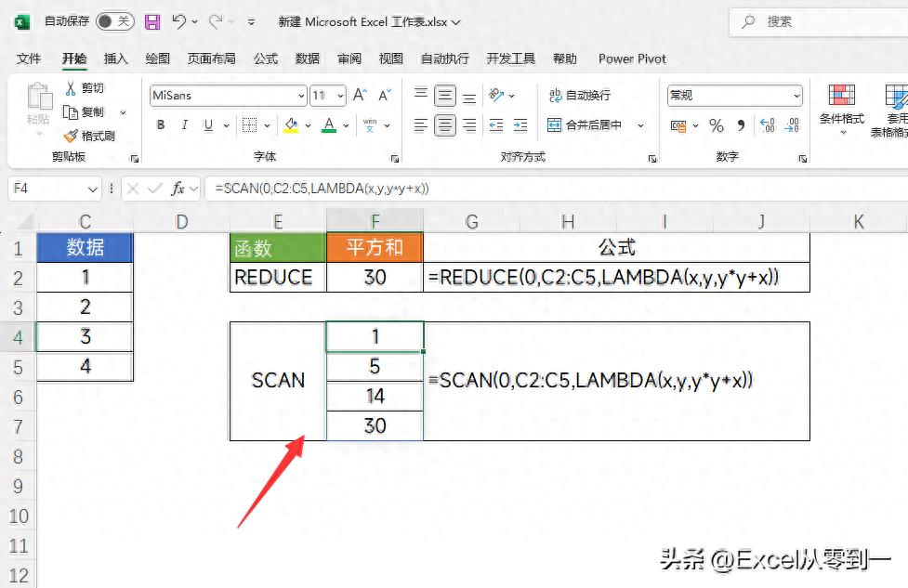Switch to the 数据 ribbon tab
The width and height of the screenshot is (908, 588).
point(308,59)
